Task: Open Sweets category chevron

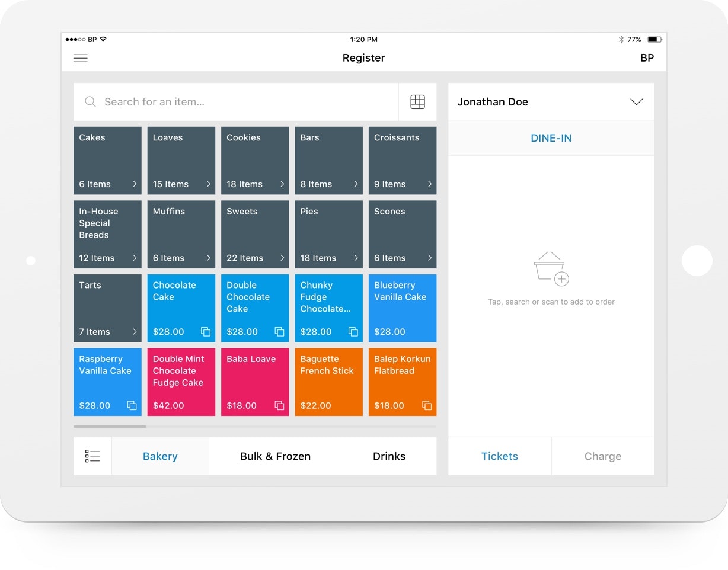Action: tap(282, 258)
